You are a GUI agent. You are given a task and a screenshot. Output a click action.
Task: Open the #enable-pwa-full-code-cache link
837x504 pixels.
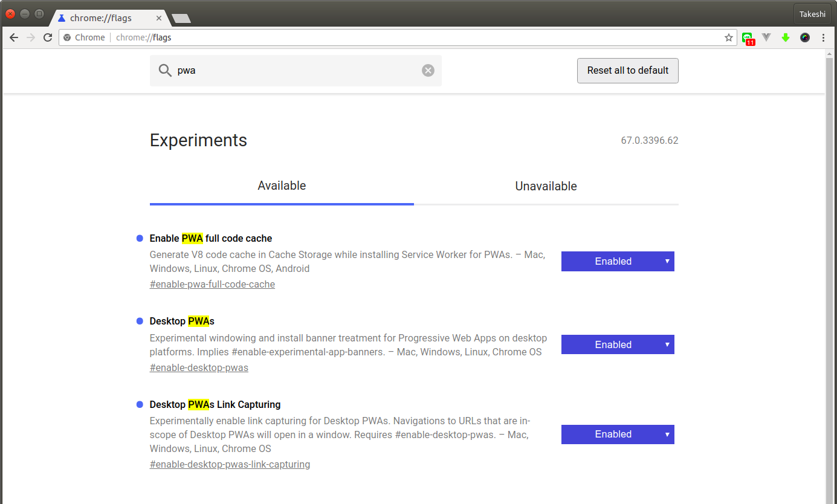(212, 284)
